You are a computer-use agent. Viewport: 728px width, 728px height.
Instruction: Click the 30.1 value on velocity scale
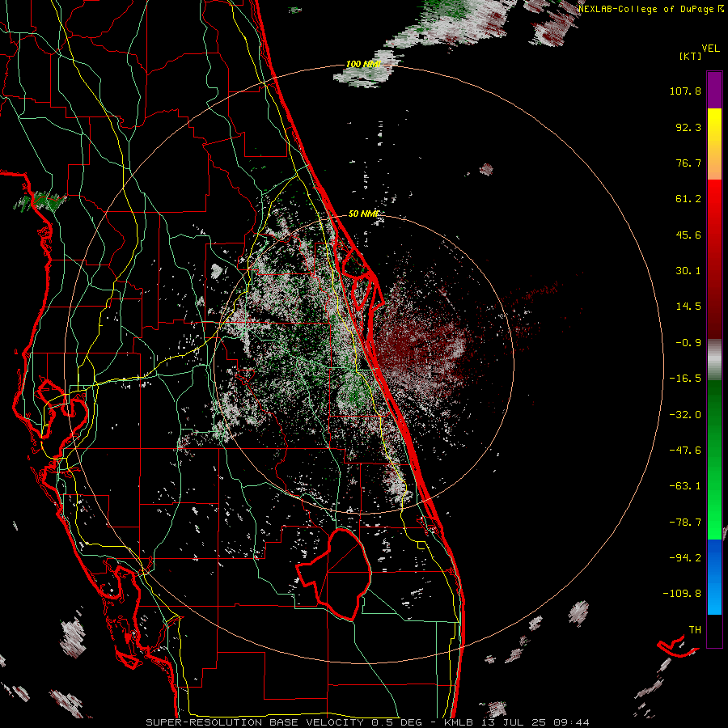tap(688, 271)
